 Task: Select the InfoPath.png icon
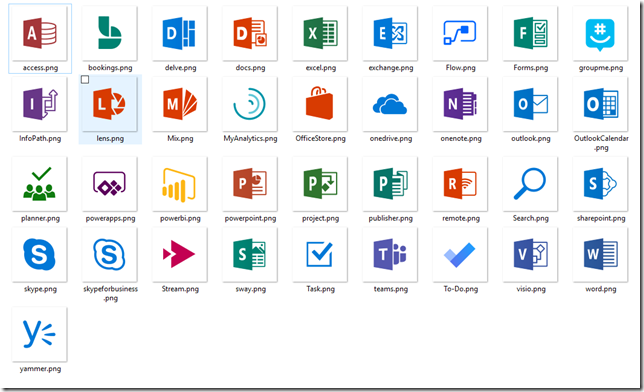40,104
